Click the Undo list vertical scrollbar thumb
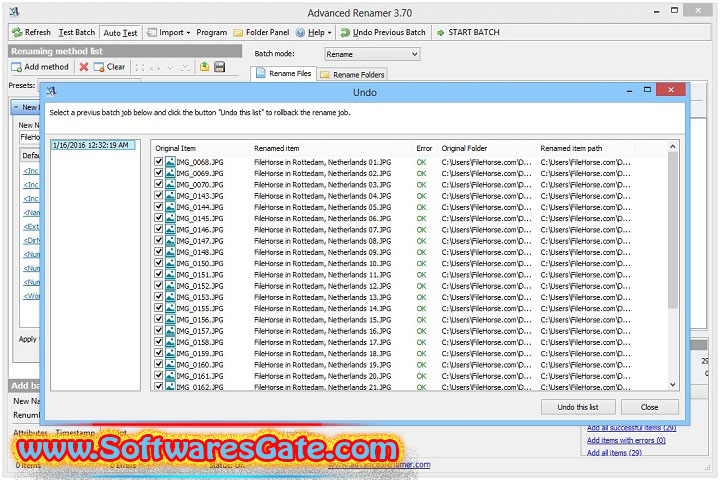720x480 pixels. pos(673,230)
